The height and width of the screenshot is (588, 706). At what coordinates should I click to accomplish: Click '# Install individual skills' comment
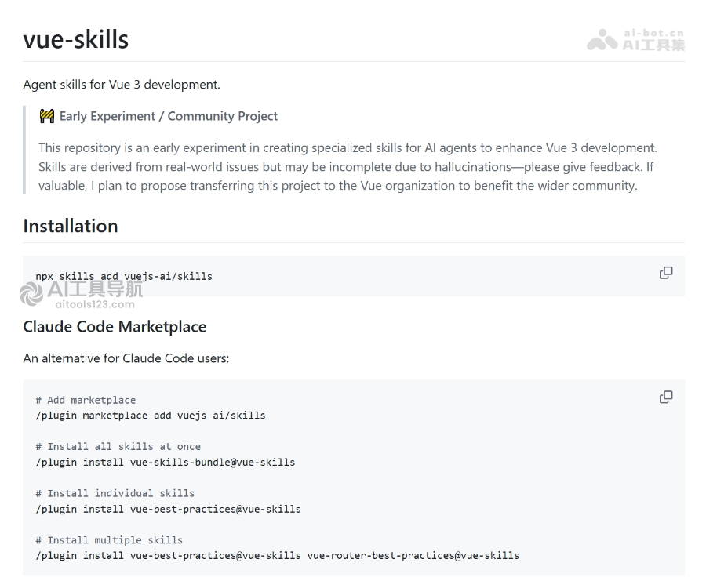click(x=115, y=493)
